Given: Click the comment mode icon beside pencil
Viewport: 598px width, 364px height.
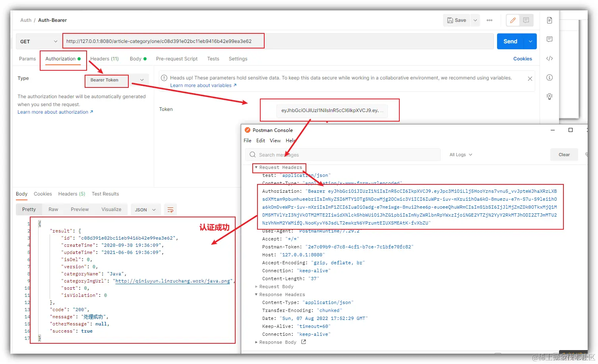Looking at the screenshot, I should (x=526, y=20).
